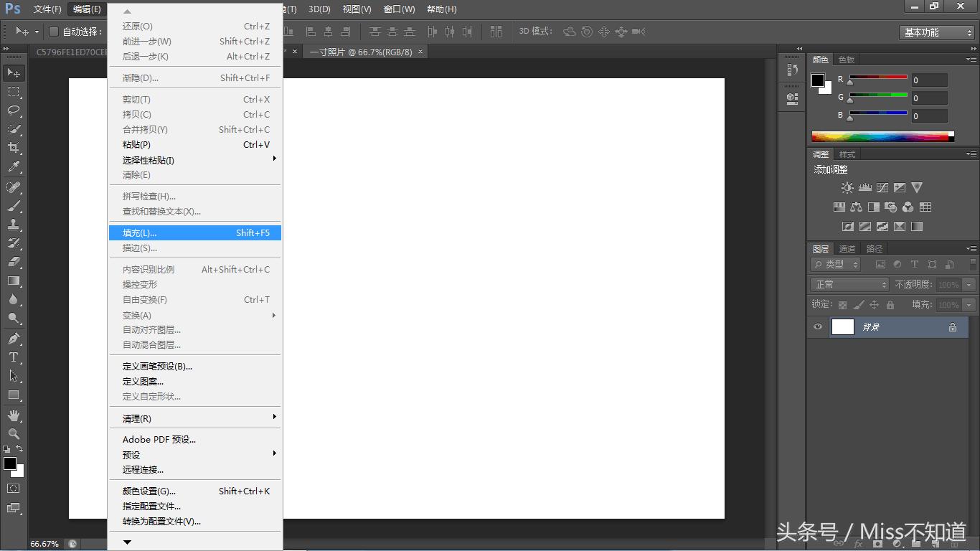Toggle lock transparent pixels in 锁定 row
This screenshot has height=551, width=980.
pyautogui.click(x=842, y=305)
